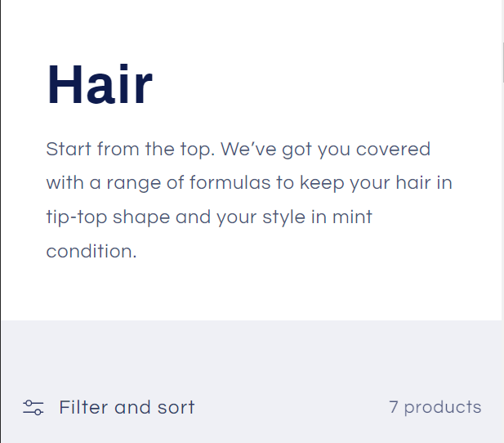Click the line starting 'tip-top shape'

[209, 217]
